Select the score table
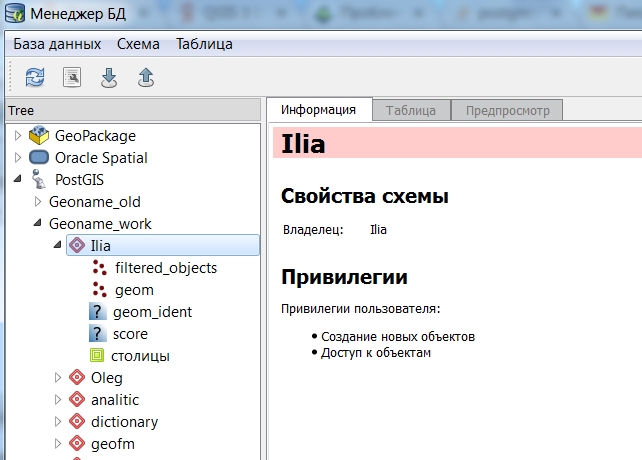Image resolution: width=642 pixels, height=460 pixels. 130,334
